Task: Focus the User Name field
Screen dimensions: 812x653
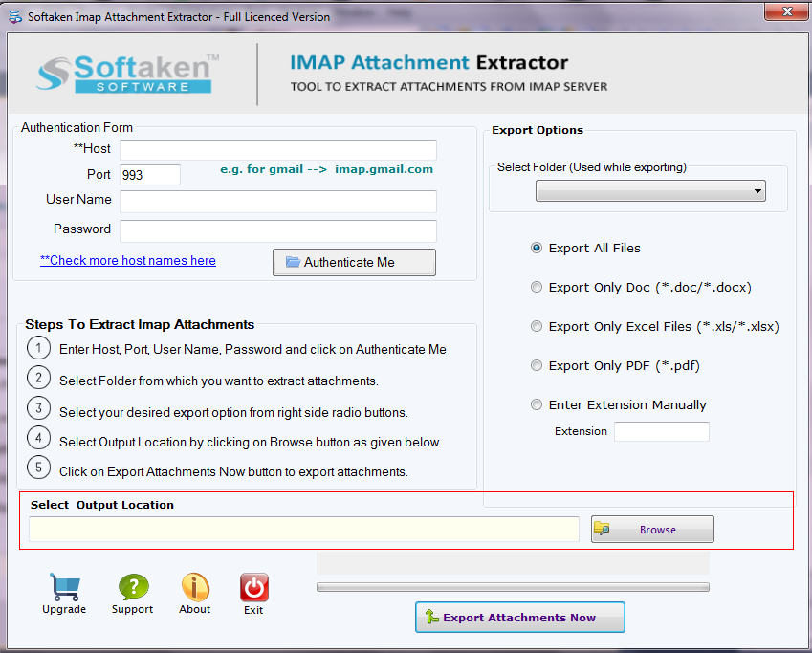Action: [x=278, y=202]
